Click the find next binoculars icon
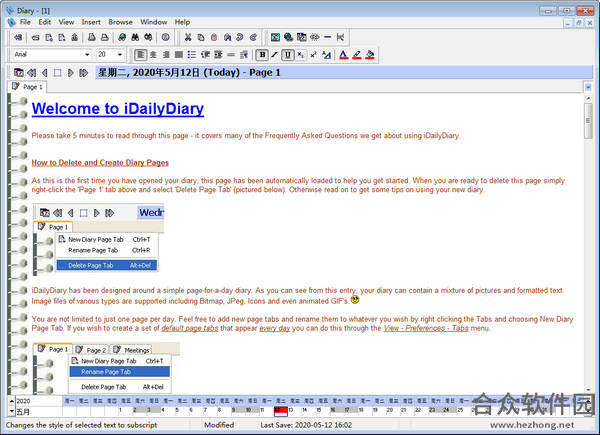Image resolution: width=600 pixels, height=435 pixels. (x=148, y=37)
